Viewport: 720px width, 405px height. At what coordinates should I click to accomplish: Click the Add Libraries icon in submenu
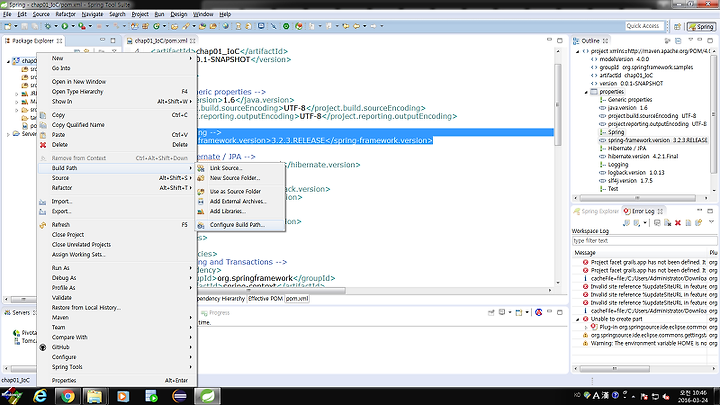[201, 212]
